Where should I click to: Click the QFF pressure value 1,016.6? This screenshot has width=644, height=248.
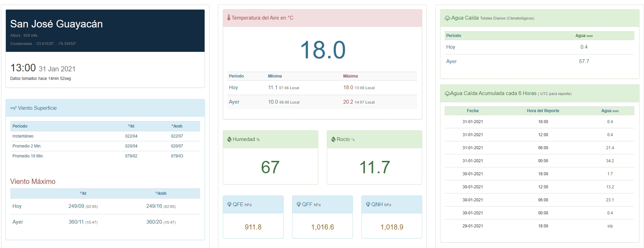pos(322,227)
